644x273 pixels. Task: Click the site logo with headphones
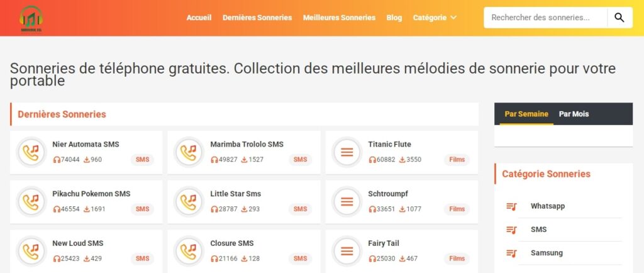tap(30, 18)
